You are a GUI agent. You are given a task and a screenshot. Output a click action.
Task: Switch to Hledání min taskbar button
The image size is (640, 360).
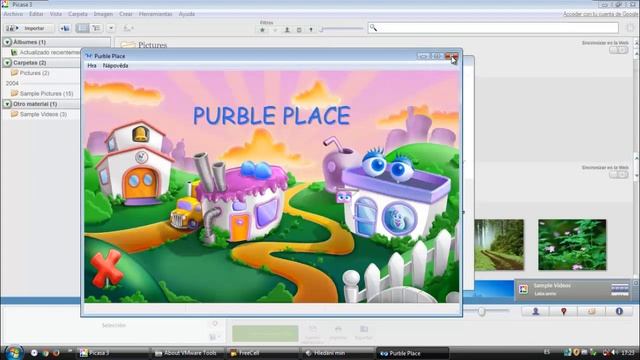(338, 353)
